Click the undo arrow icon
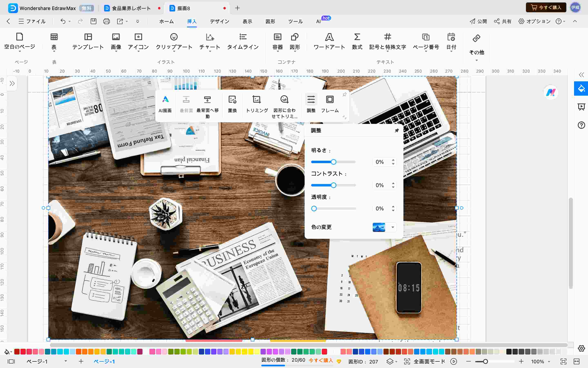Viewport: 588px width, 368px height. pyautogui.click(x=63, y=21)
